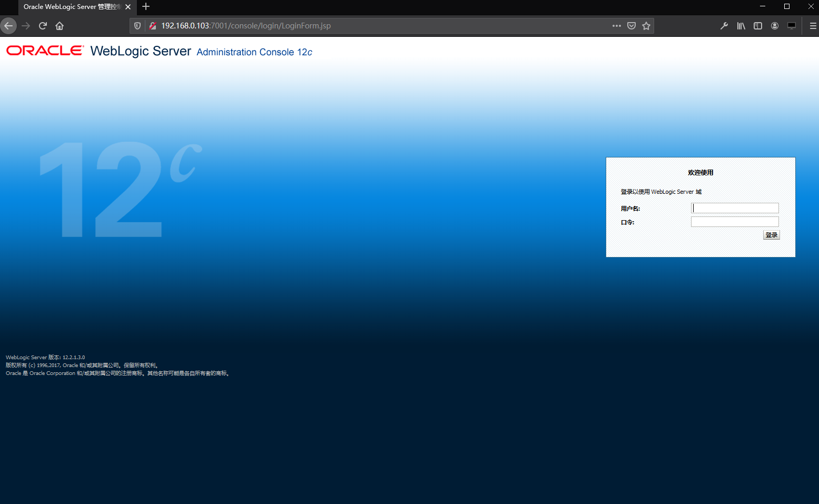Open page actions three-dot menu

tap(617, 26)
